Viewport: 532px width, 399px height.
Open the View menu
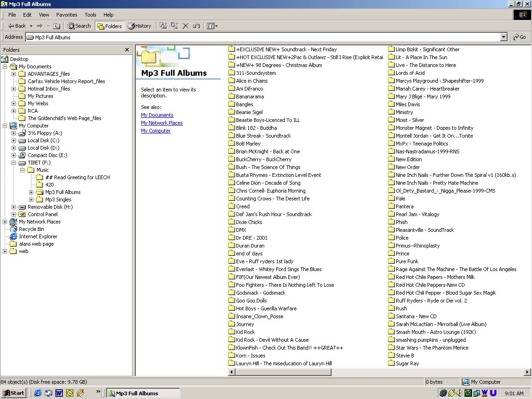click(44, 15)
